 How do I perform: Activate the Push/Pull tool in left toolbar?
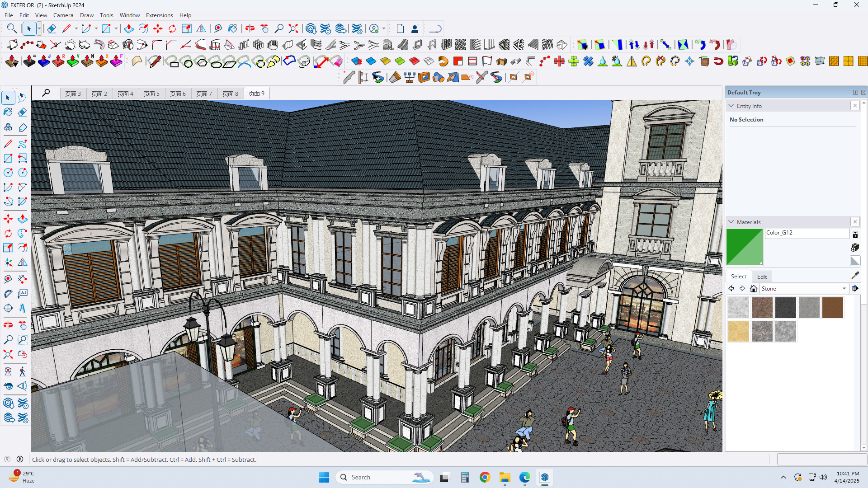(x=22, y=219)
